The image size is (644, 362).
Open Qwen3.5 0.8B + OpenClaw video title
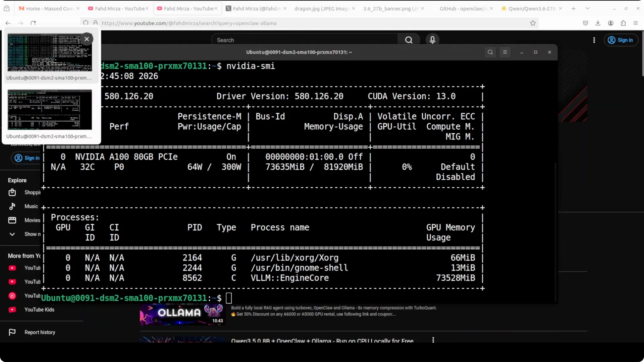(x=322, y=340)
